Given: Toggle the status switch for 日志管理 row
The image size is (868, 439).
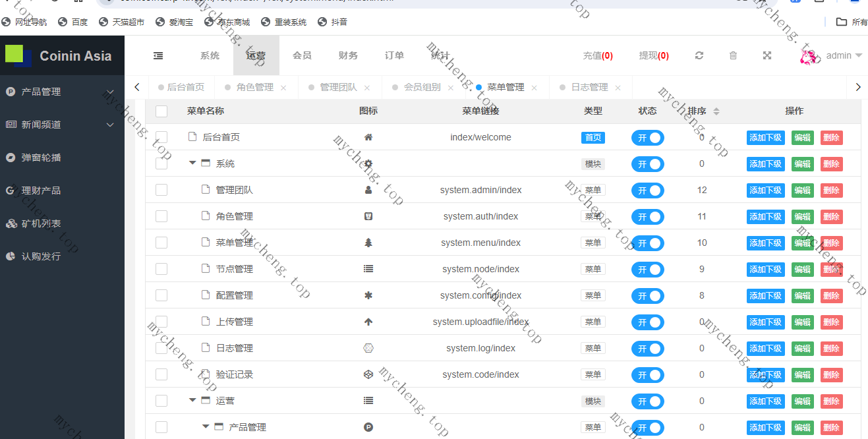Looking at the screenshot, I should point(647,349).
